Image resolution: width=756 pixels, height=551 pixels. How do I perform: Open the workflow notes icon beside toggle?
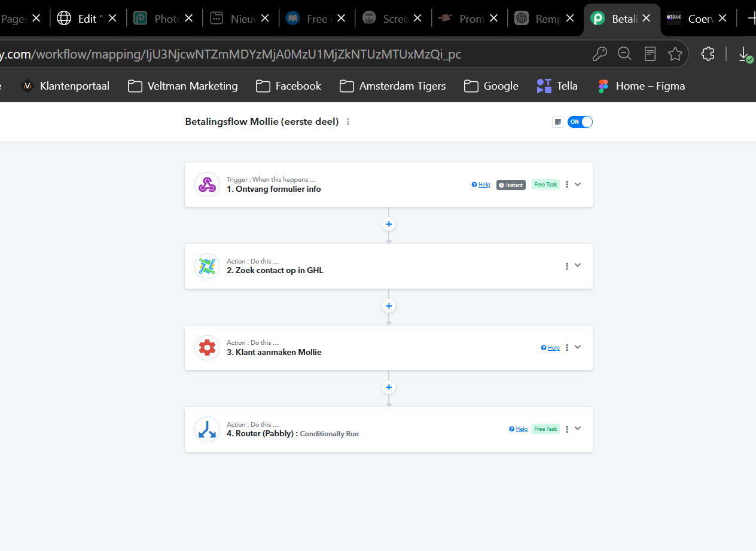click(x=558, y=122)
